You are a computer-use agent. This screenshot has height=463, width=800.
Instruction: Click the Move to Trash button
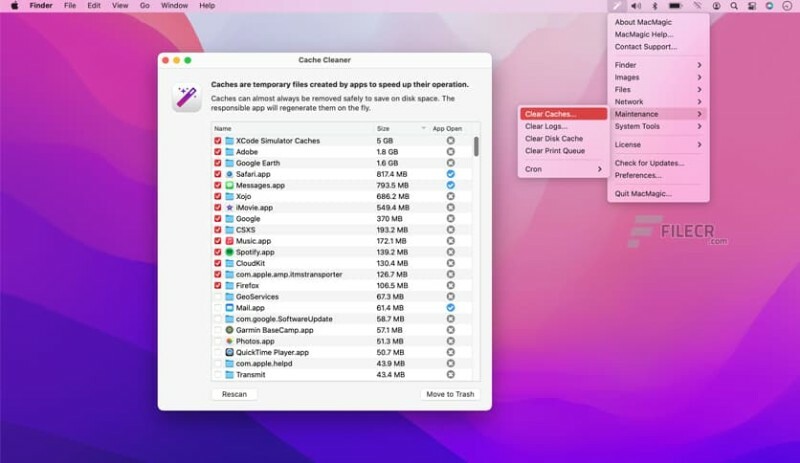(450, 394)
